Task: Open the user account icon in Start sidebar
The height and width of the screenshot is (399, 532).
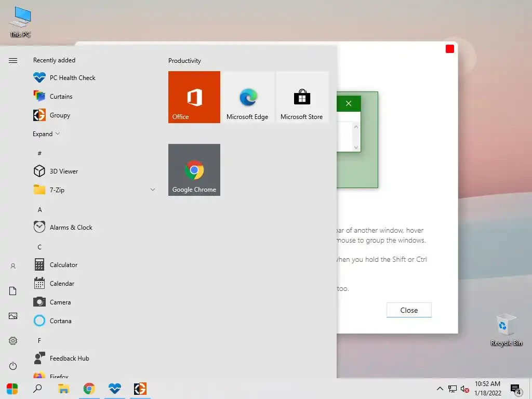Action: tap(13, 266)
